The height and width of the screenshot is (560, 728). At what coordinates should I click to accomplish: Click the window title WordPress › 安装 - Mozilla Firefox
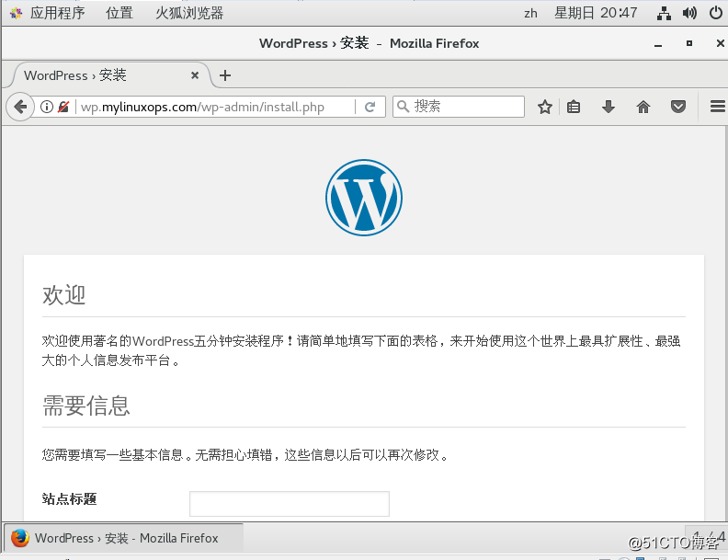pyautogui.click(x=370, y=43)
